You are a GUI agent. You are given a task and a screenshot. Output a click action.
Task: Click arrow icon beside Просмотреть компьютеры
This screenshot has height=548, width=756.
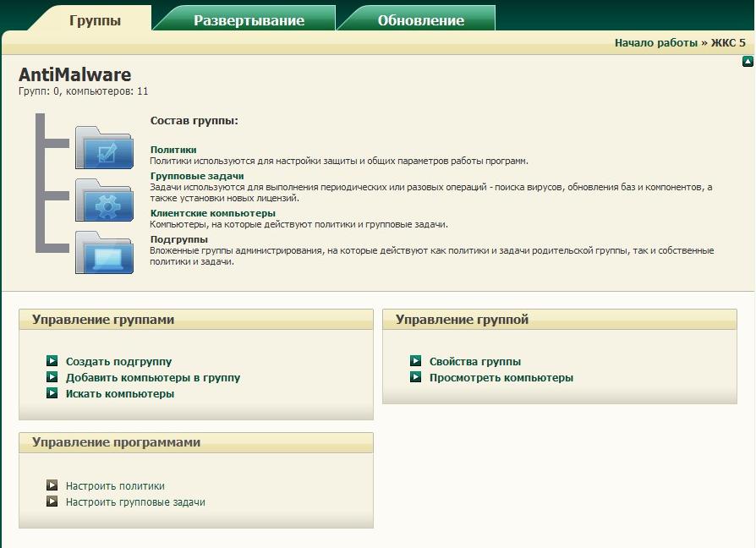pyautogui.click(x=415, y=376)
